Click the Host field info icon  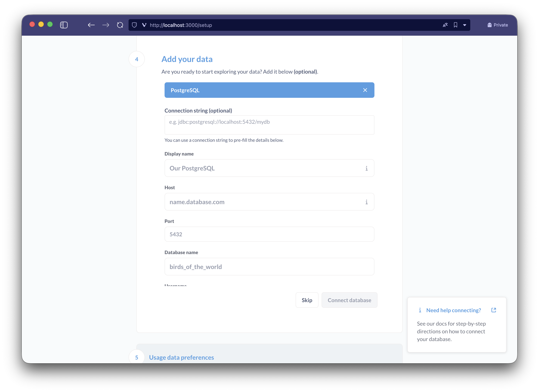click(x=366, y=202)
